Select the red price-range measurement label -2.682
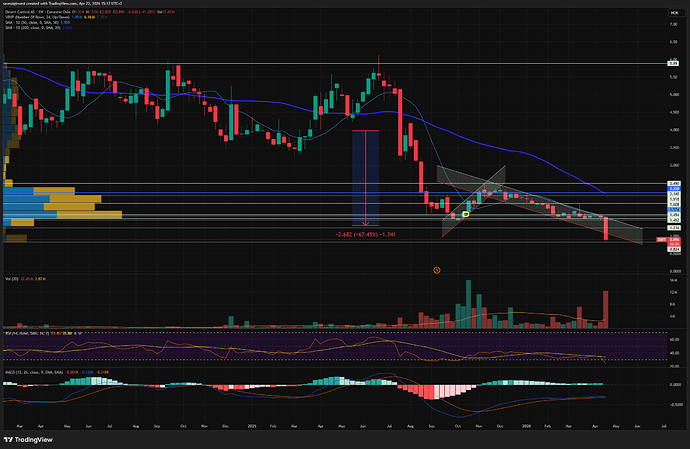The image size is (690, 449). coord(365,235)
